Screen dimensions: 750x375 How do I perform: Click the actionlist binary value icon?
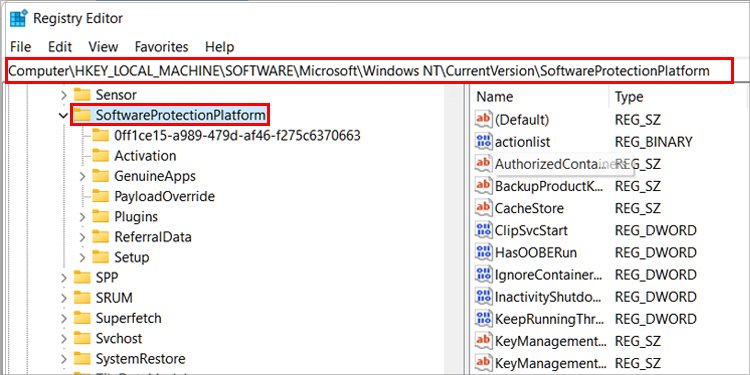pyautogui.click(x=484, y=142)
